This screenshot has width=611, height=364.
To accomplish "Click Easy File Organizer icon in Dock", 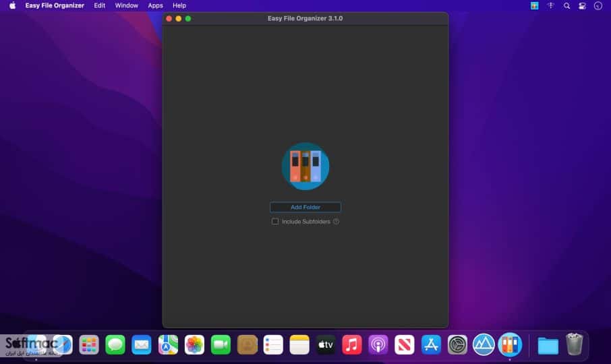I will pyautogui.click(x=510, y=345).
